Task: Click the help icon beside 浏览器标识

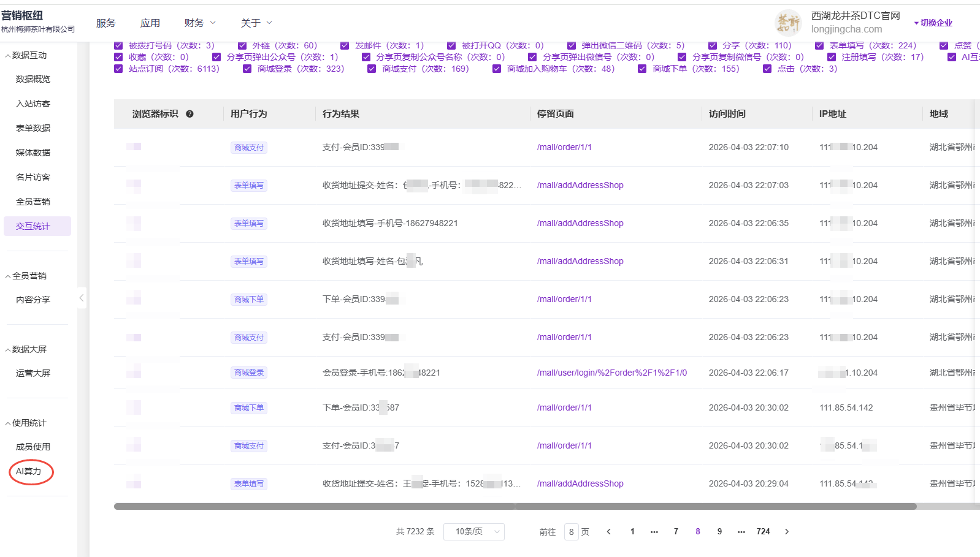Action: point(189,114)
